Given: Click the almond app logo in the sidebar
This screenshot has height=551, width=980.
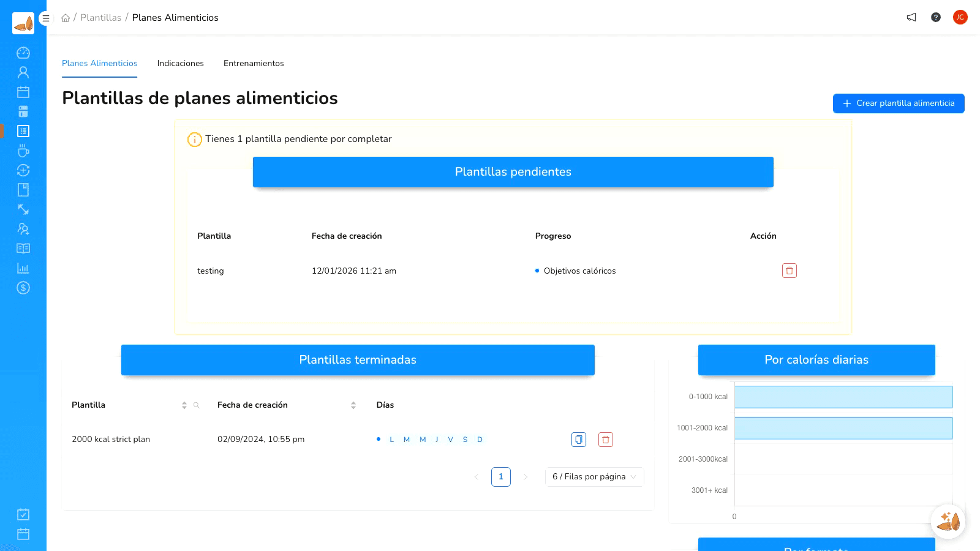Looking at the screenshot, I should coord(23,23).
